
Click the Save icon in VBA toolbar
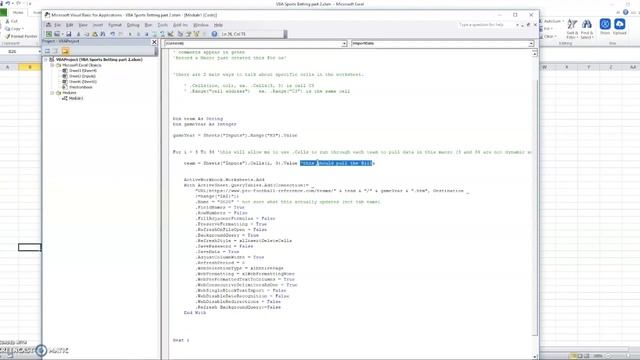coord(69,34)
